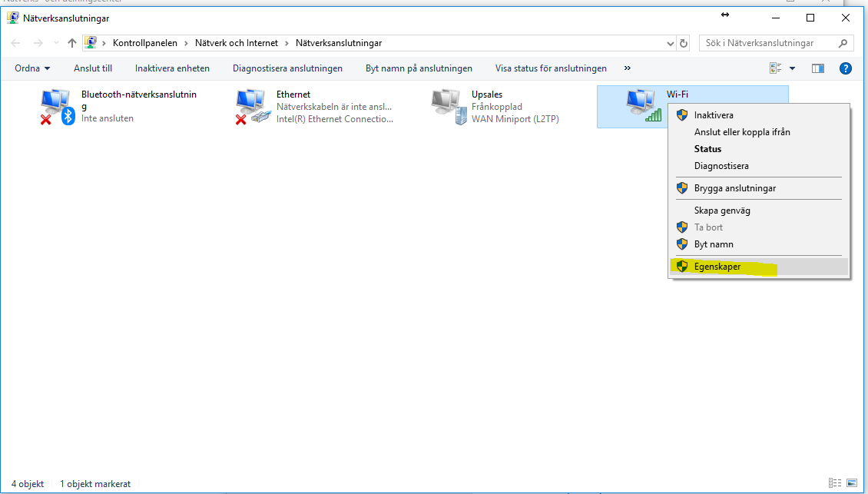Click 1 objekt markerat status text

pyautogui.click(x=95, y=483)
